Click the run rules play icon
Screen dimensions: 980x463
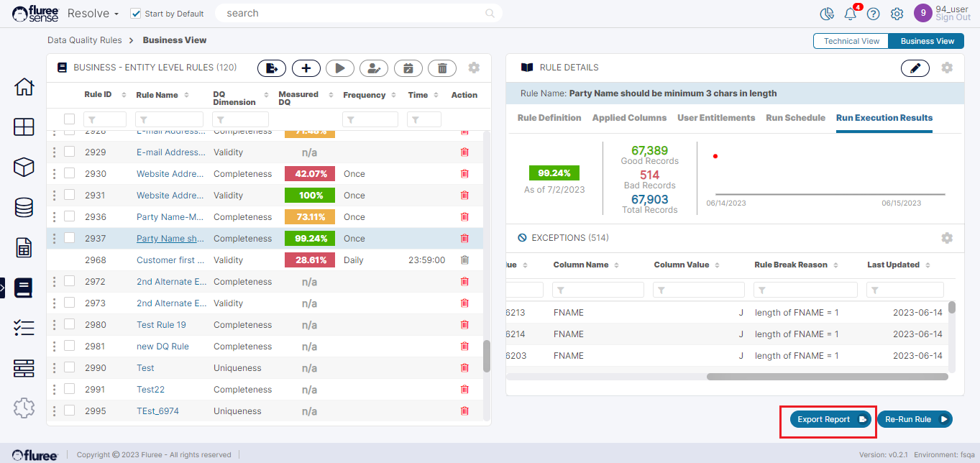click(340, 68)
